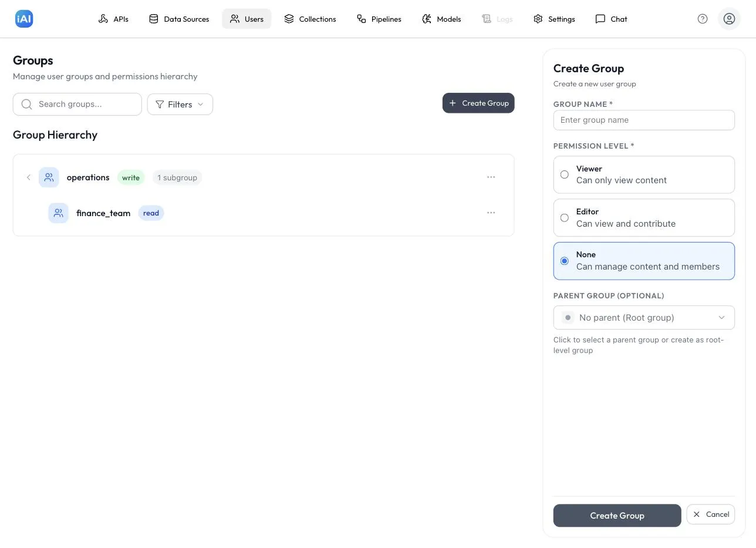Click the operations group people icon
The image size is (756, 548).
(49, 177)
